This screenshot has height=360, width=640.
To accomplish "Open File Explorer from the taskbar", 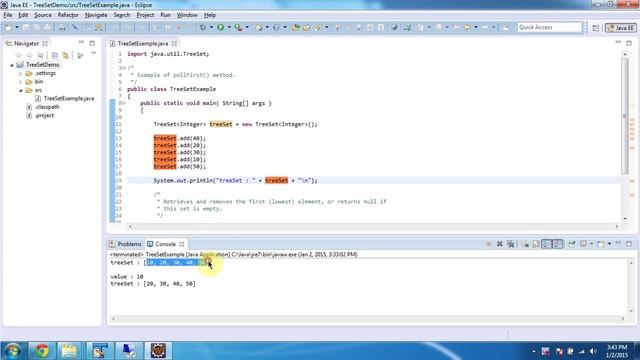I will pos(69,351).
